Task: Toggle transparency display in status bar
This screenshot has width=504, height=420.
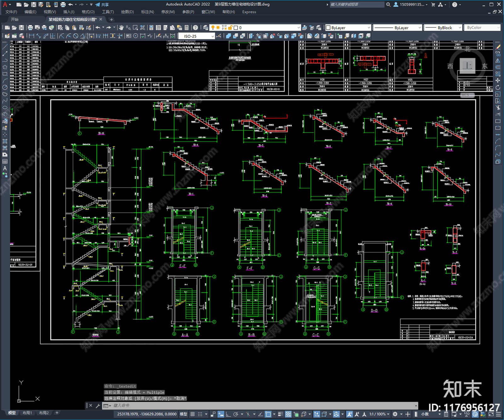Action: (288, 414)
